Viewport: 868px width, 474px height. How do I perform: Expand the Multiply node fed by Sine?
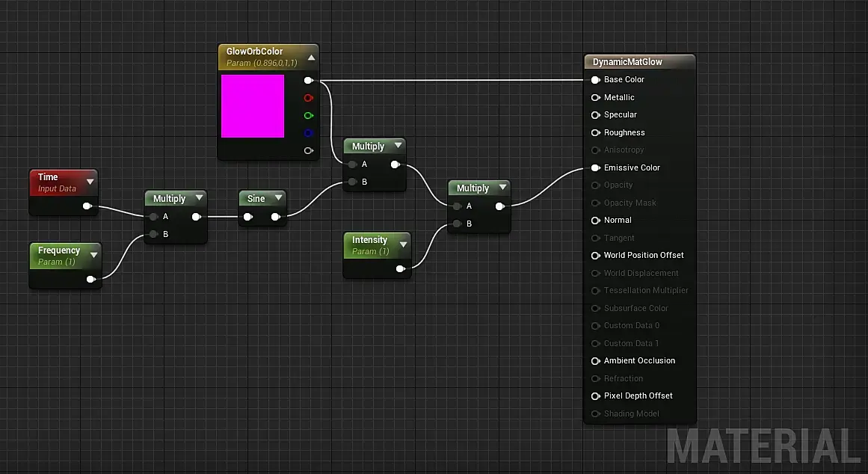tap(398, 145)
